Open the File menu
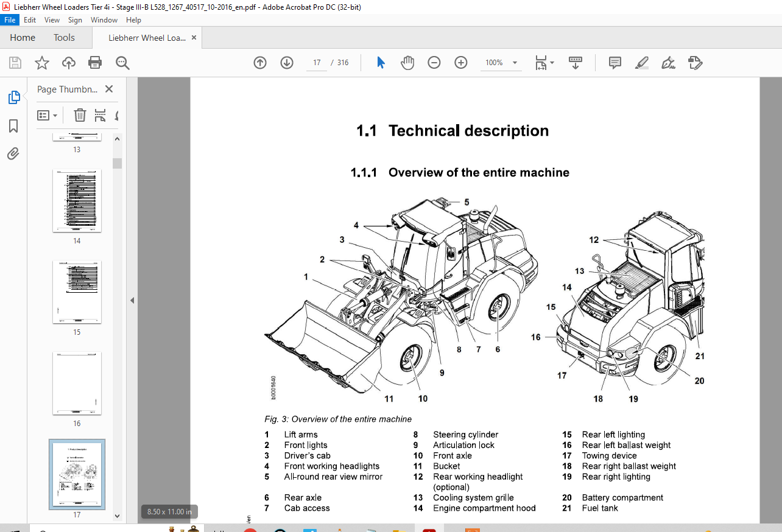The image size is (782, 532). (x=10, y=20)
